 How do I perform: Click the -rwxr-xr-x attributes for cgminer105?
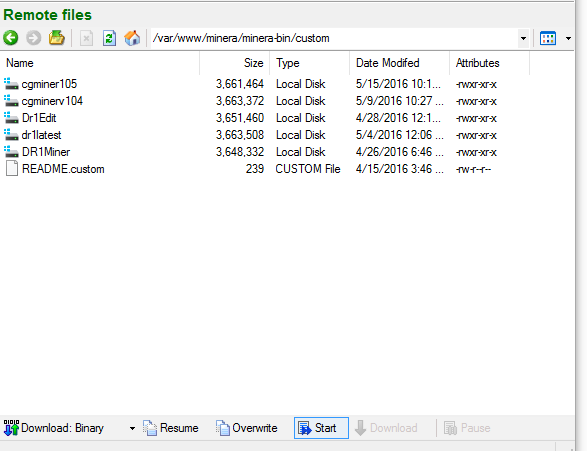[x=476, y=85]
